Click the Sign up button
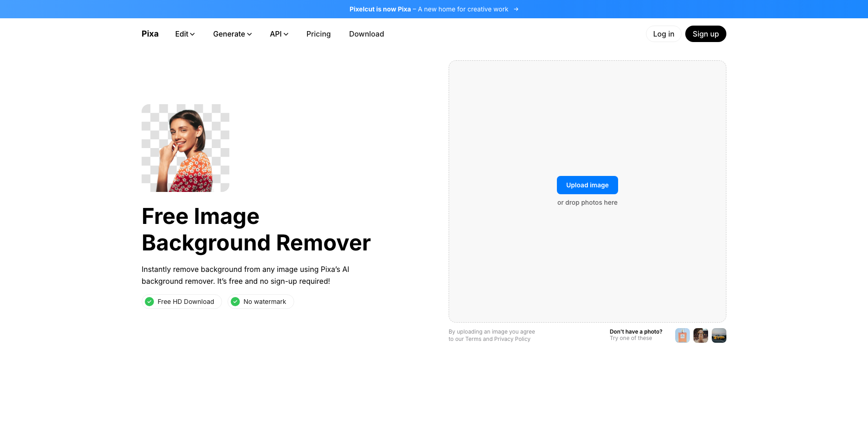 (x=705, y=34)
